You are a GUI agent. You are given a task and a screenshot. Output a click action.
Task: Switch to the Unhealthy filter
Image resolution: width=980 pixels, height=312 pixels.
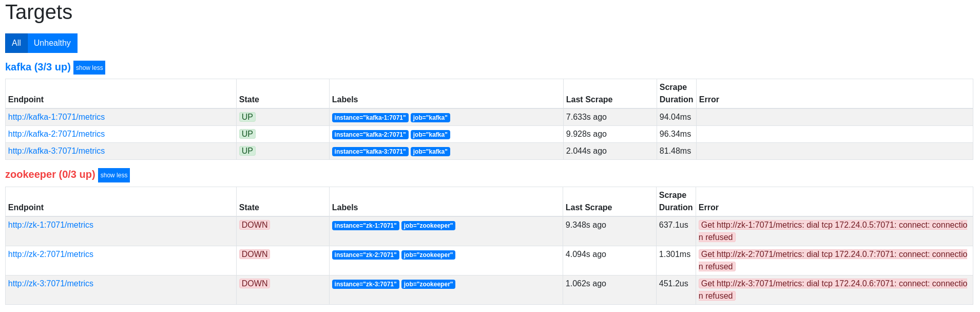point(52,43)
